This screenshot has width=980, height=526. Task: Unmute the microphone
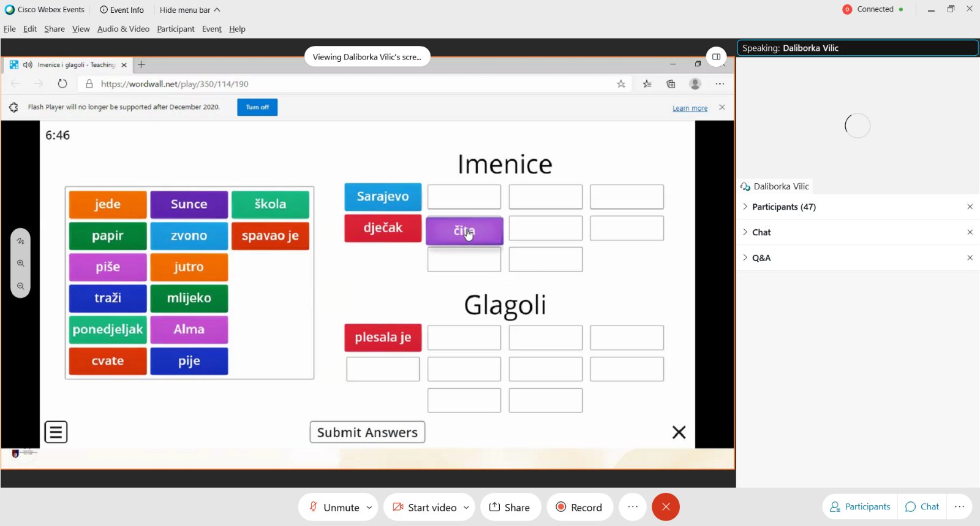tap(334, 507)
